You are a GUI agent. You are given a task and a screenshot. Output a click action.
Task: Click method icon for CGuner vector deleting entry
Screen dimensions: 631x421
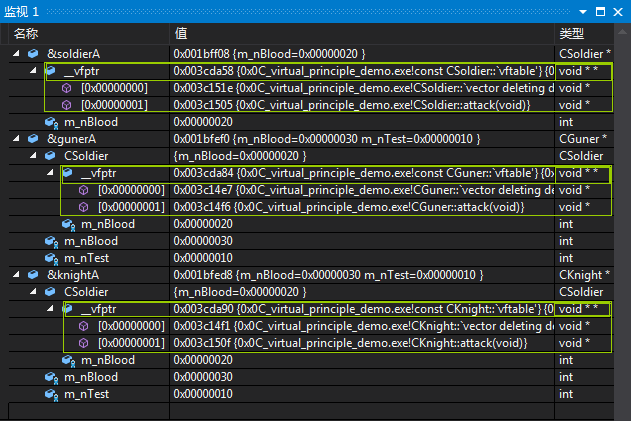(x=84, y=190)
